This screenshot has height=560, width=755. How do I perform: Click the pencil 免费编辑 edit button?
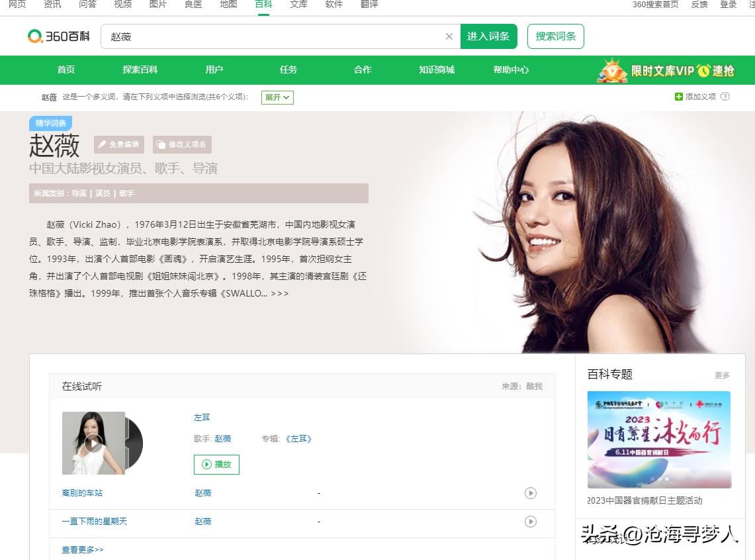coord(119,144)
